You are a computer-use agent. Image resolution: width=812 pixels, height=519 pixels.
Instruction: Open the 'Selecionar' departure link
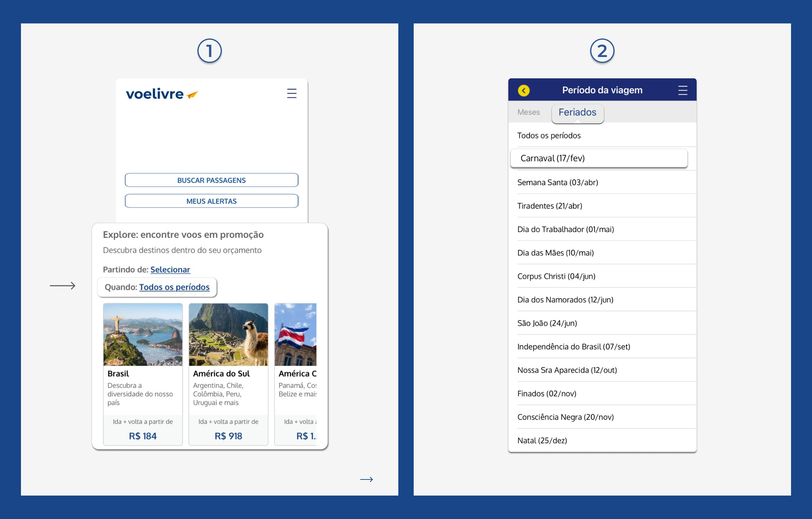[170, 270]
